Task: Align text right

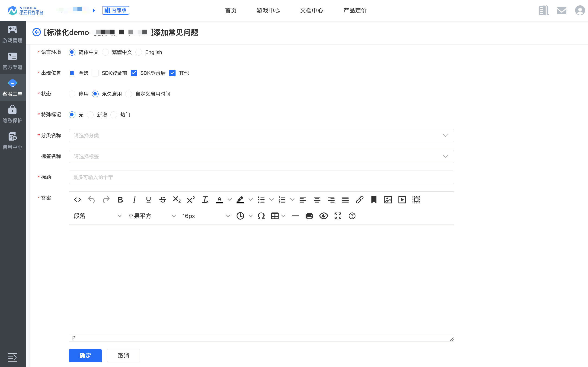Action: pos(331,199)
